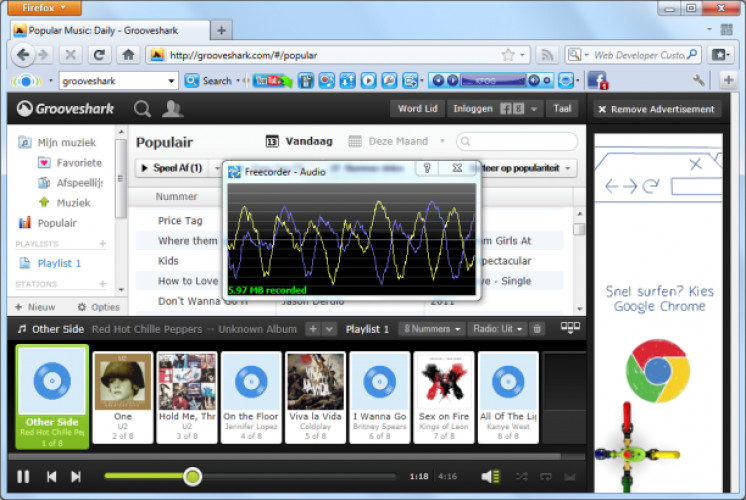Click the playback progress slider knob
This screenshot has width=746, height=500.
coord(193,476)
